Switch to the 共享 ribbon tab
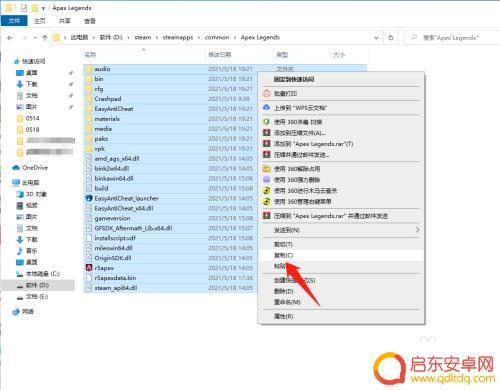This screenshot has height=390, width=500. click(x=65, y=21)
